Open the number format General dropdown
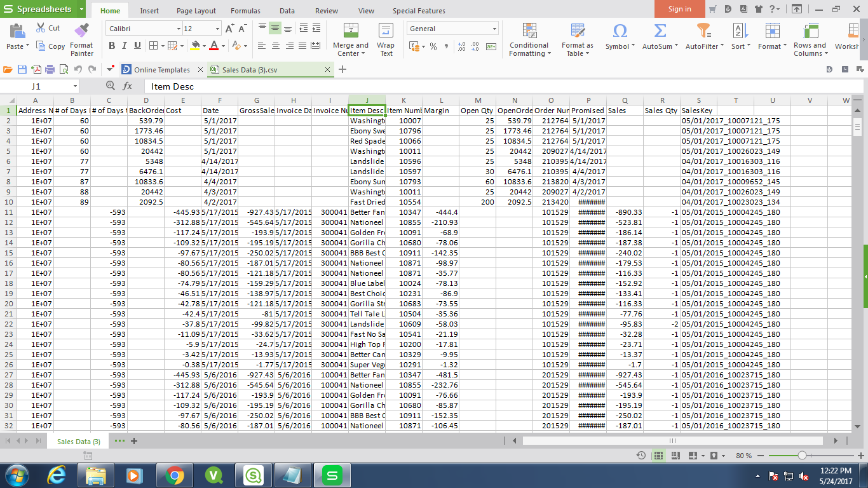 [x=494, y=29]
